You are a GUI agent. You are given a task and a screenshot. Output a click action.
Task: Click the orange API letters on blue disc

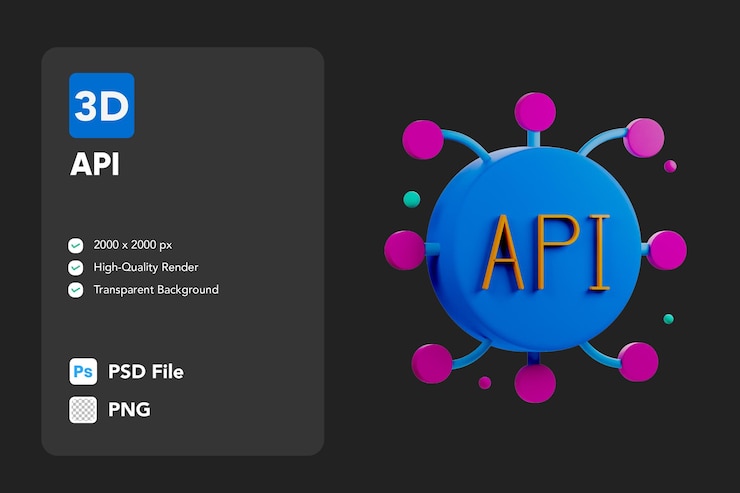pyautogui.click(x=547, y=252)
